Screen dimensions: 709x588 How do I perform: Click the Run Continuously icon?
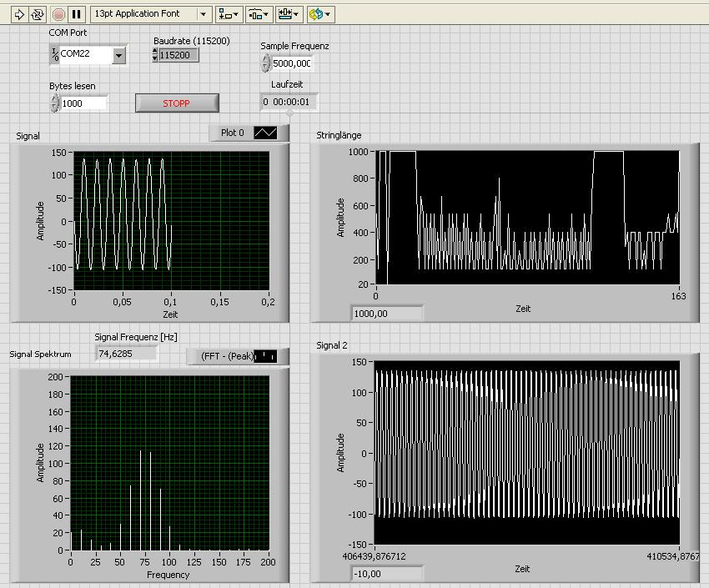(x=38, y=14)
